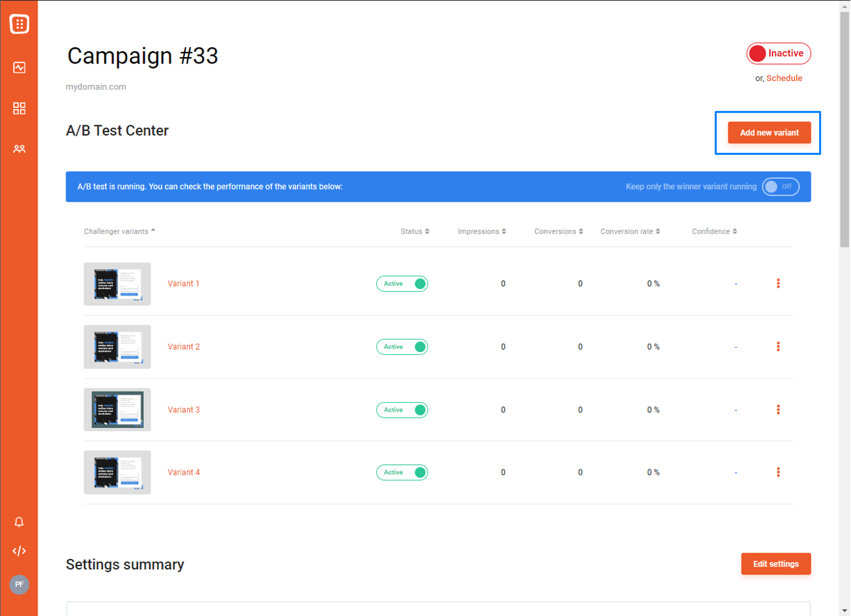
Task: Turn off Variant 4 Active toggle
Action: pos(402,473)
